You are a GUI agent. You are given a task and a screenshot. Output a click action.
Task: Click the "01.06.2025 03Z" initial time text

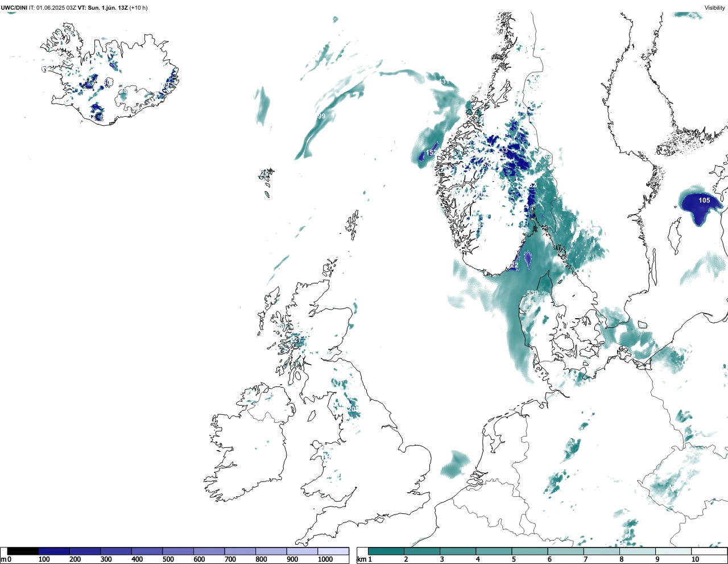(56, 7)
